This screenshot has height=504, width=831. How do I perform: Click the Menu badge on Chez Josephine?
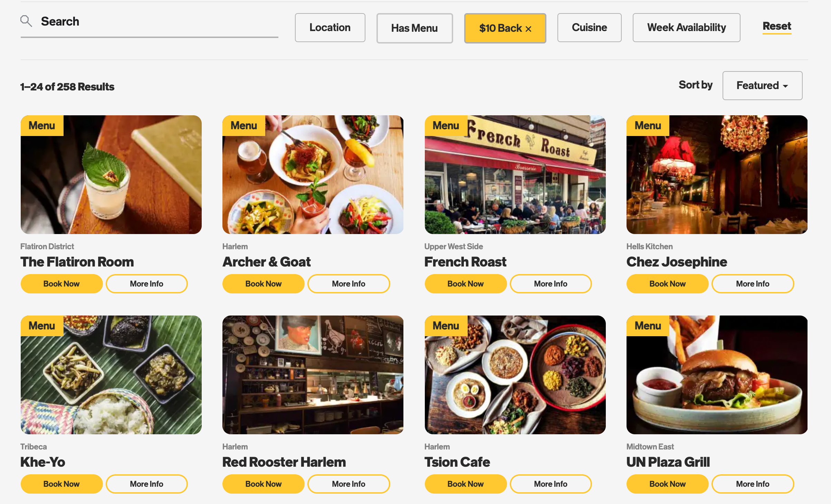click(648, 126)
